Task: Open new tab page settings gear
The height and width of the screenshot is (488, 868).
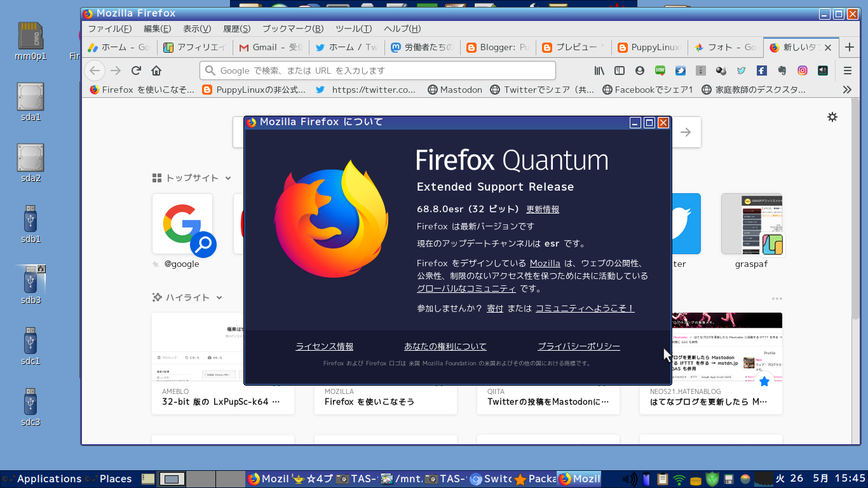Action: pos(832,117)
